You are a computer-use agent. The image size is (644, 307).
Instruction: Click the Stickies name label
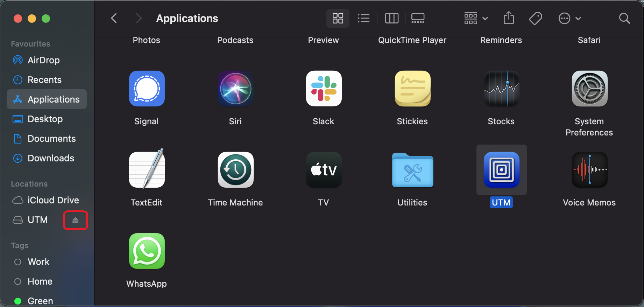pos(412,121)
